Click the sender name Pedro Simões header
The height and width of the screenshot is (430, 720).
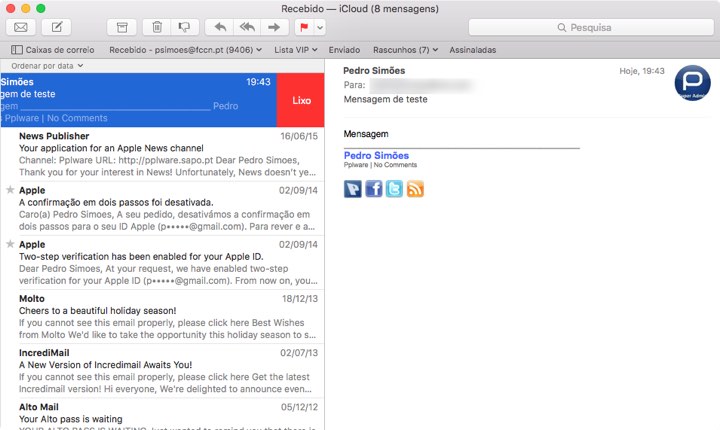[x=374, y=71]
